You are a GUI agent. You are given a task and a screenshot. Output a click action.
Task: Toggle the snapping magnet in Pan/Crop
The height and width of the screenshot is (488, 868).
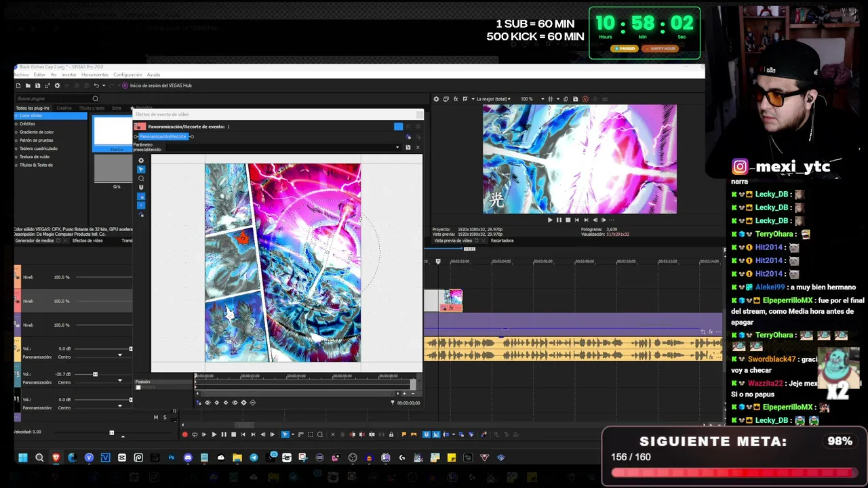141,187
